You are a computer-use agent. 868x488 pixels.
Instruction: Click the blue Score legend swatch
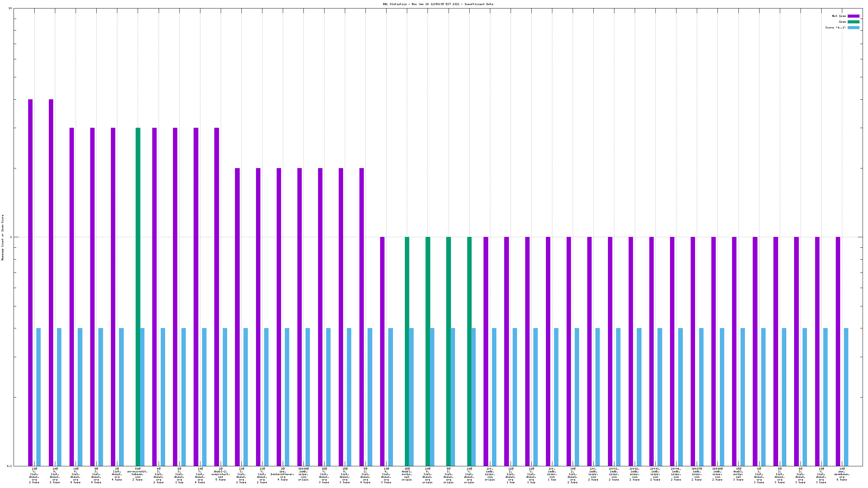(853, 27)
